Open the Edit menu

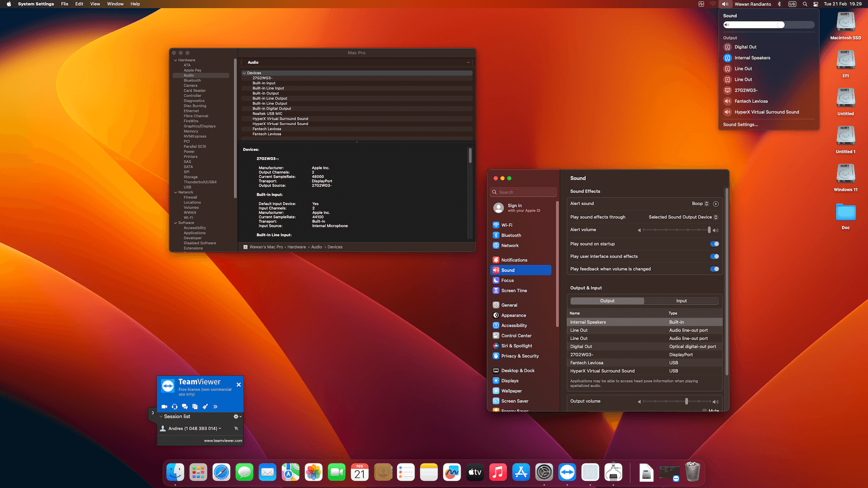tap(79, 4)
